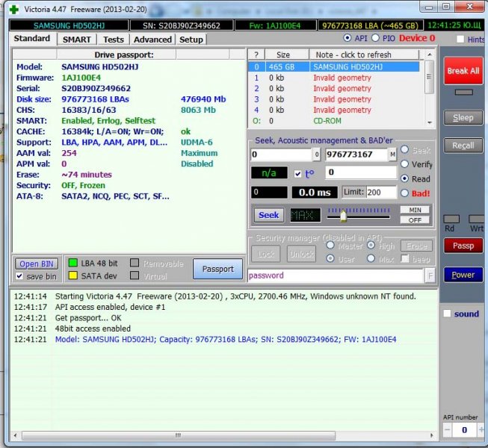Open the Setup tab
The height and width of the screenshot is (448, 488).
pos(191,40)
